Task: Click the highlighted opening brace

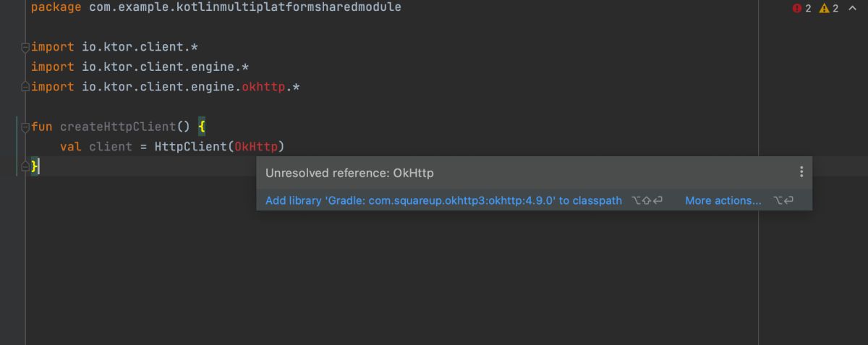Action: 202,127
